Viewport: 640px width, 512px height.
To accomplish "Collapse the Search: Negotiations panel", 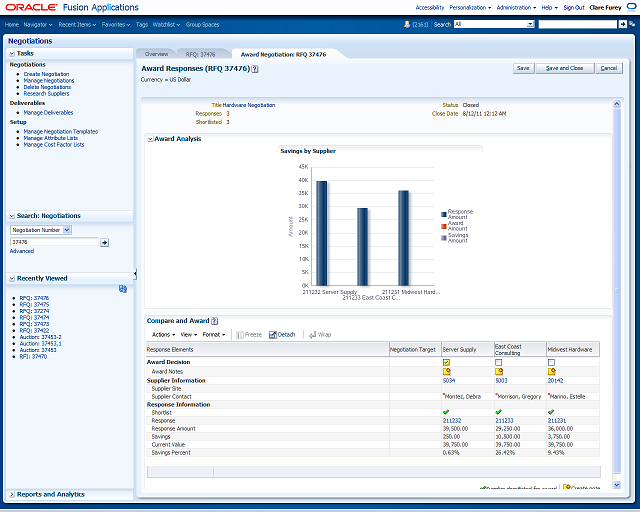I will pyautogui.click(x=12, y=216).
